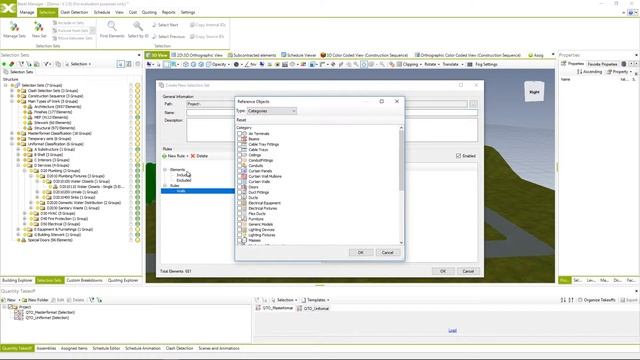
Task: Click New Folder in Quantity Takeoff toolbar
Action: coord(36,300)
